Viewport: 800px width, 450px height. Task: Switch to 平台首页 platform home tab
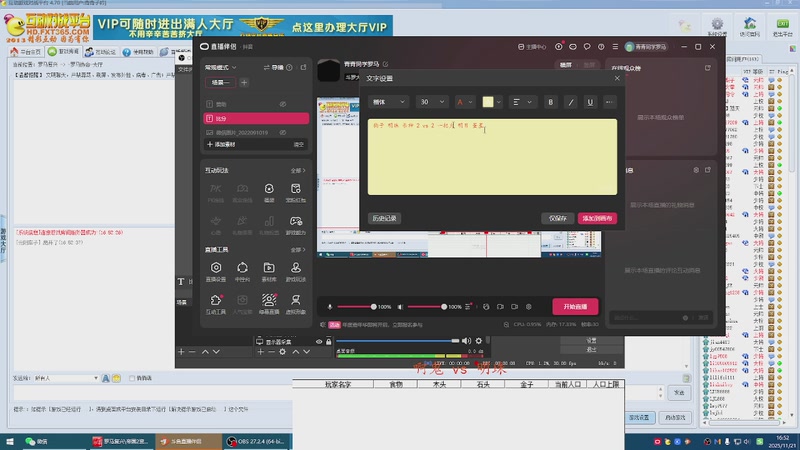point(26,52)
